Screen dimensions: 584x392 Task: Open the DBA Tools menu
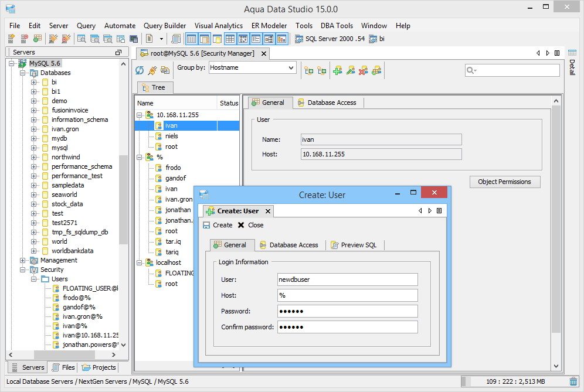point(337,26)
